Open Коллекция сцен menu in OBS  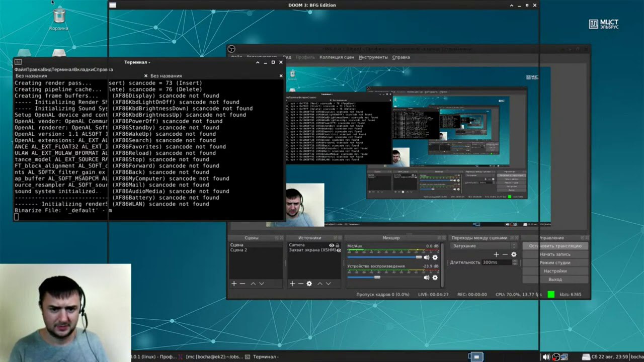[x=337, y=57]
